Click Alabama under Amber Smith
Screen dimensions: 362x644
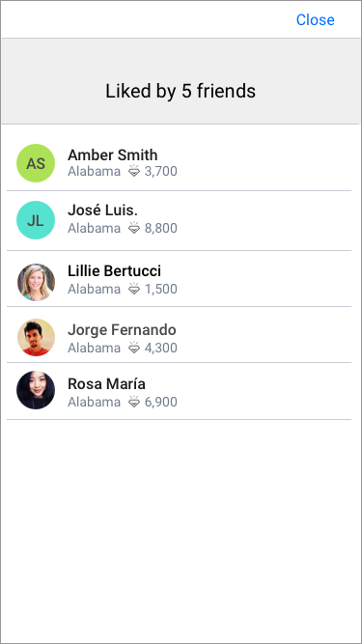click(x=94, y=171)
